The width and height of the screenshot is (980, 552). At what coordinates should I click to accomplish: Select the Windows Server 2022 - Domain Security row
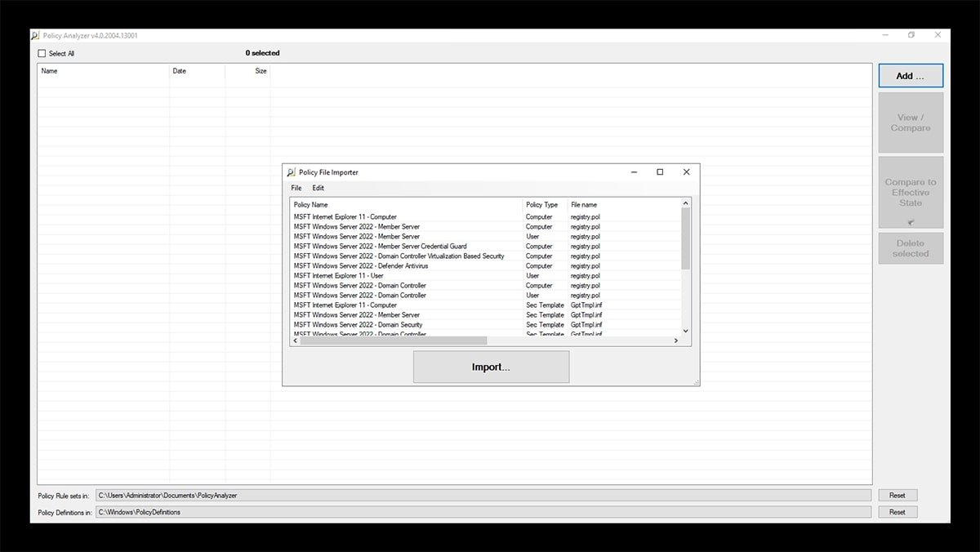click(485, 324)
